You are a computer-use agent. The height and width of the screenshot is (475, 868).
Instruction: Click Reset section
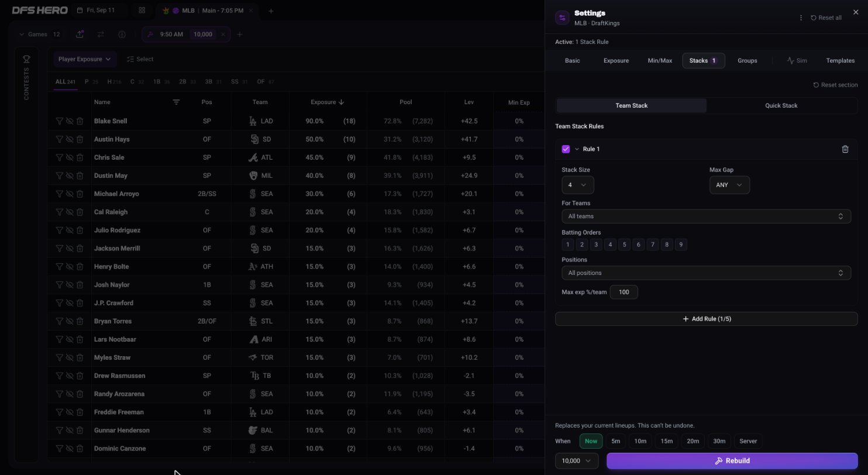click(835, 85)
